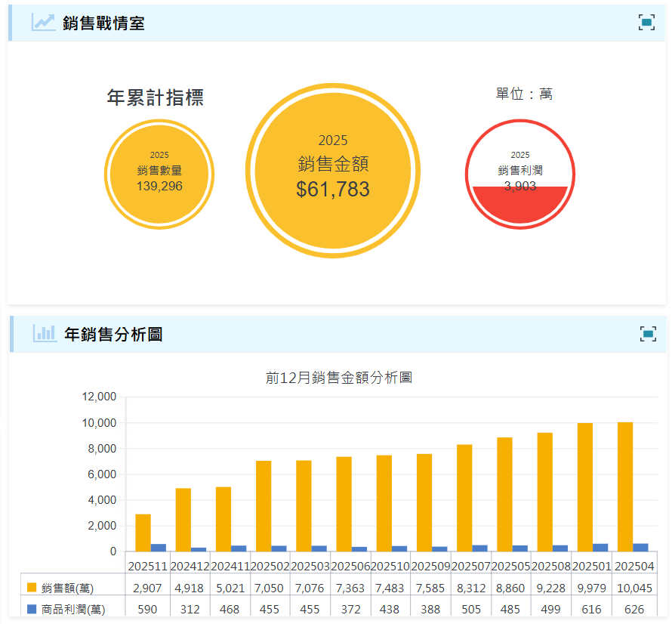
Task: Open the red 2025 銷售利潤 gauge
Action: click(x=520, y=174)
